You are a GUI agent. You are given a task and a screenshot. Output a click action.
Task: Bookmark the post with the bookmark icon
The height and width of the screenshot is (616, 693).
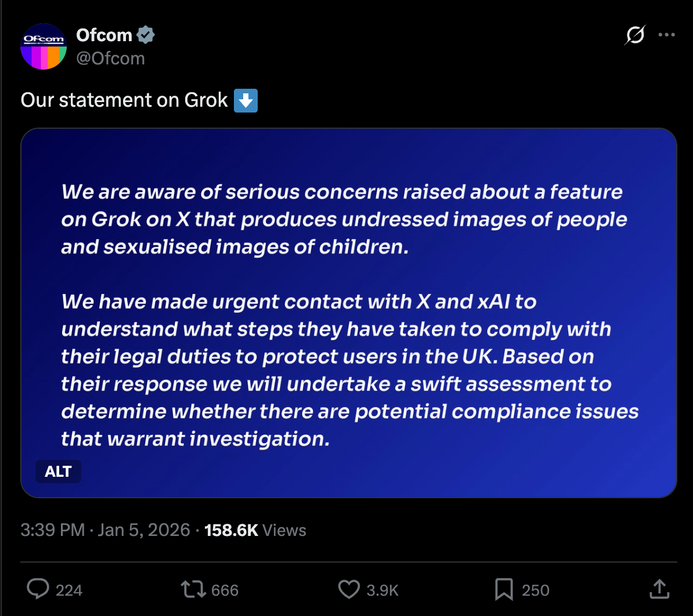point(503,590)
